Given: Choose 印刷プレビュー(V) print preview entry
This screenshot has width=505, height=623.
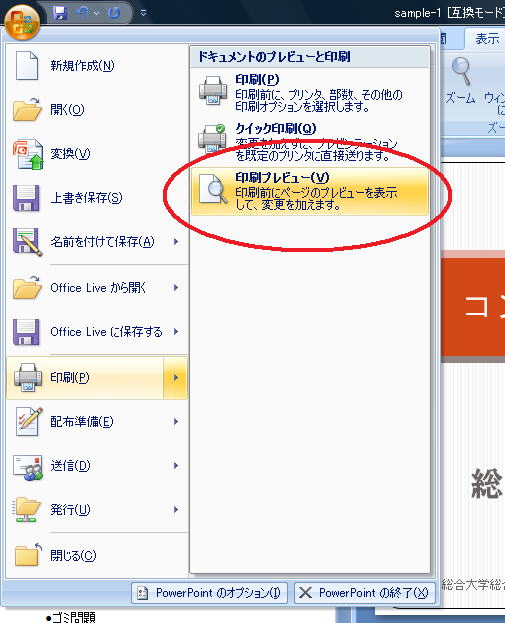Looking at the screenshot, I should [x=310, y=192].
